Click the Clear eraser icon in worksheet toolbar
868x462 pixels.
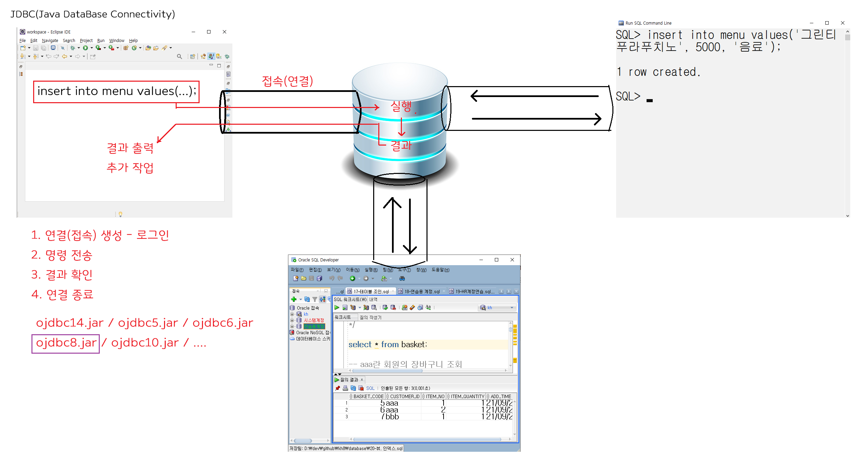click(412, 308)
